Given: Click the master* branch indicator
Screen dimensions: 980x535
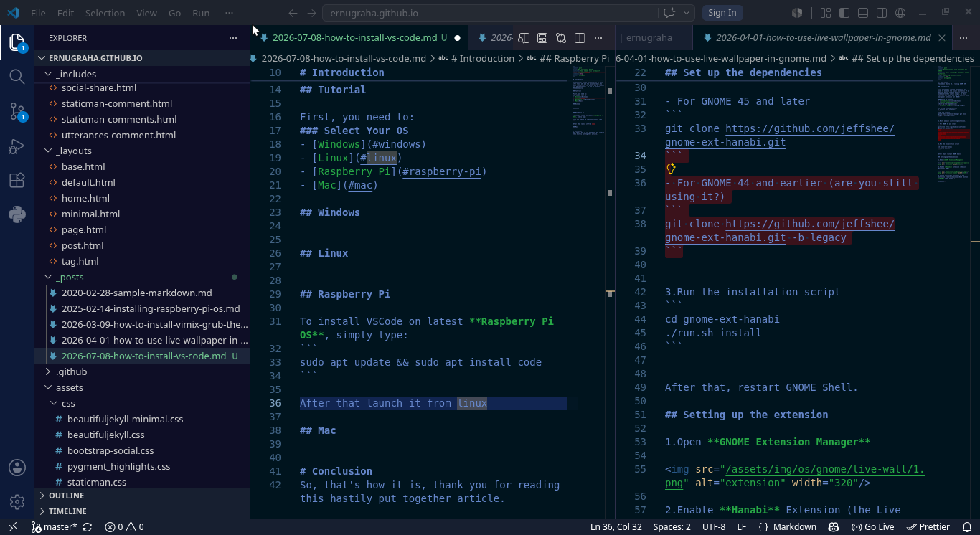Looking at the screenshot, I should point(55,527).
